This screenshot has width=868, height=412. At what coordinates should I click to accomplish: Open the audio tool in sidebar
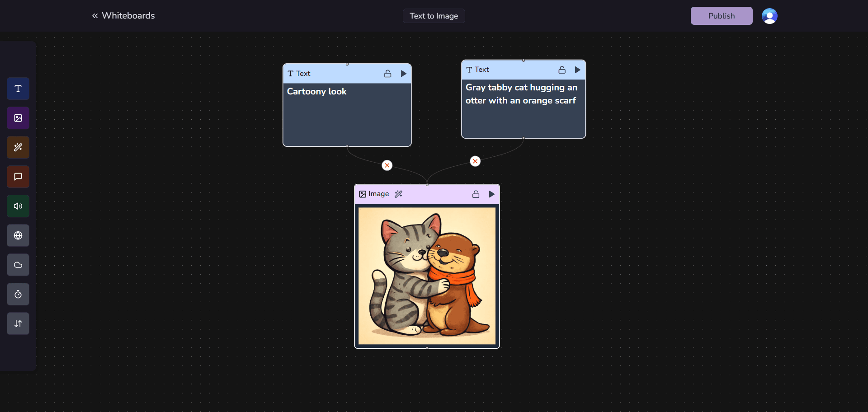18,206
